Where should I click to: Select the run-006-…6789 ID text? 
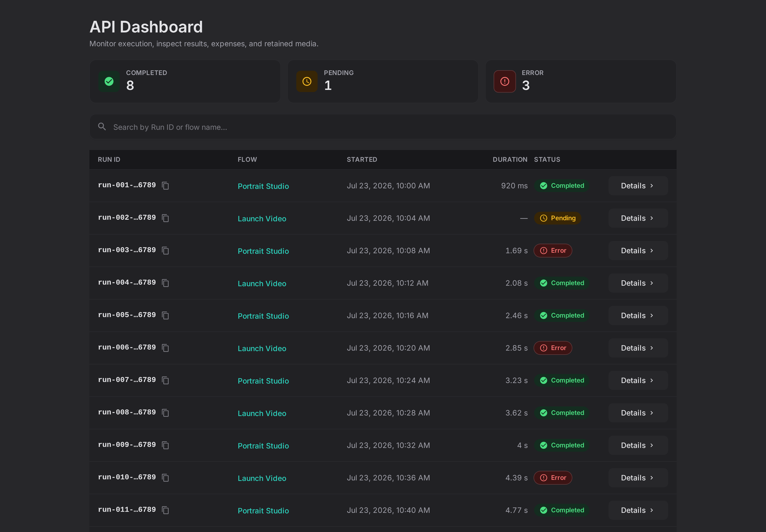pos(127,347)
